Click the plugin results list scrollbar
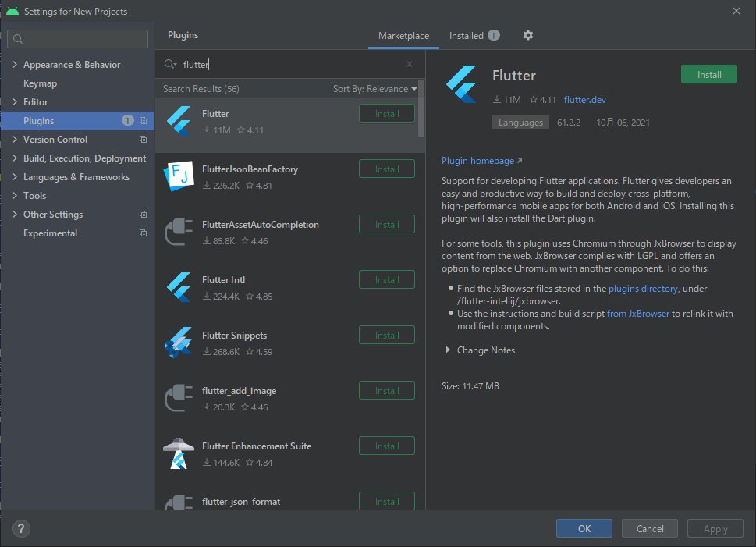 point(421,108)
